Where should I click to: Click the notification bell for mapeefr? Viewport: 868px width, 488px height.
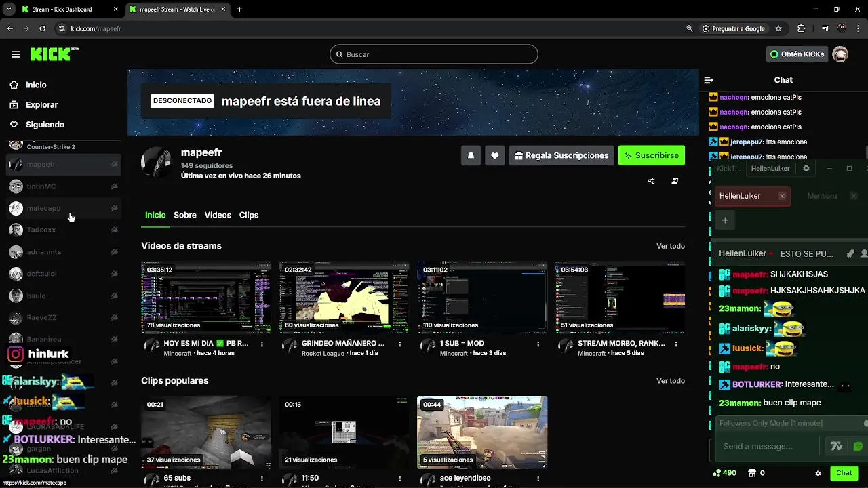pyautogui.click(x=471, y=156)
